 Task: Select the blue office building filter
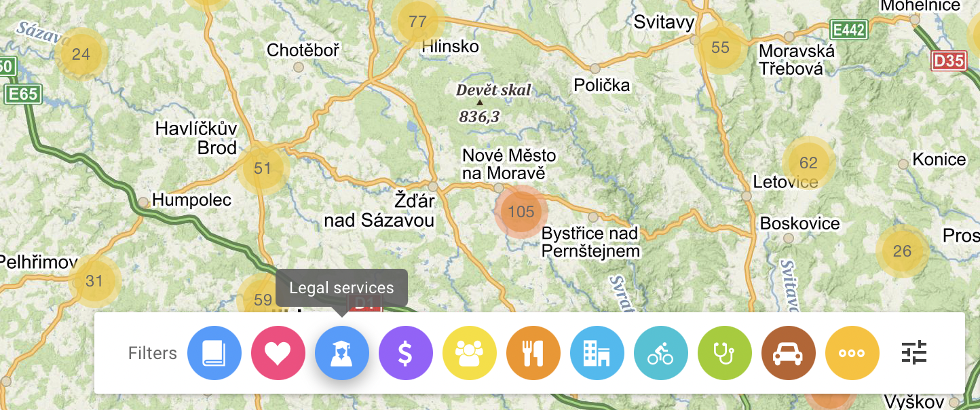point(597,353)
